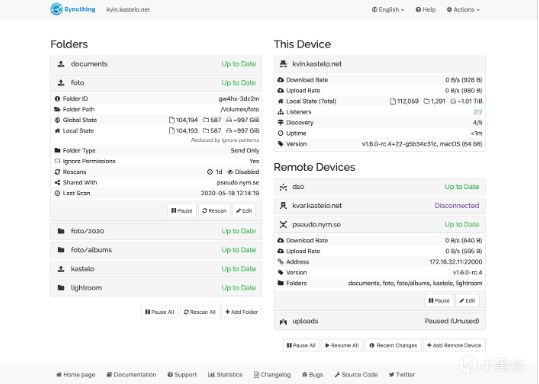Open the Bugs footer link
The image size is (539, 384).
(313, 374)
